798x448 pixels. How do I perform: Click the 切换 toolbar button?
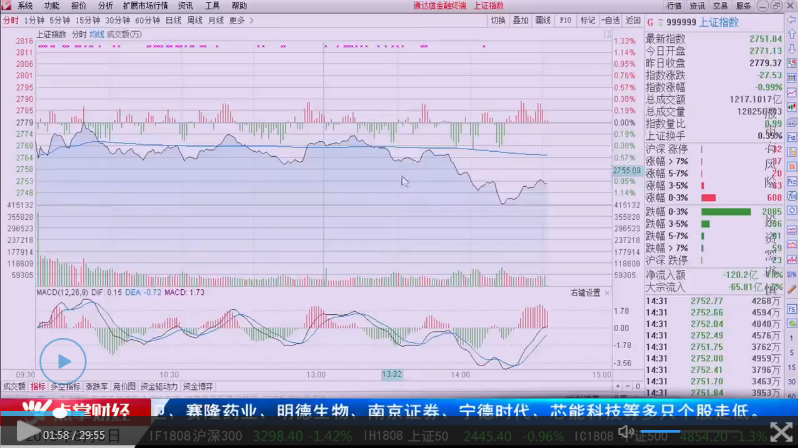(498, 20)
